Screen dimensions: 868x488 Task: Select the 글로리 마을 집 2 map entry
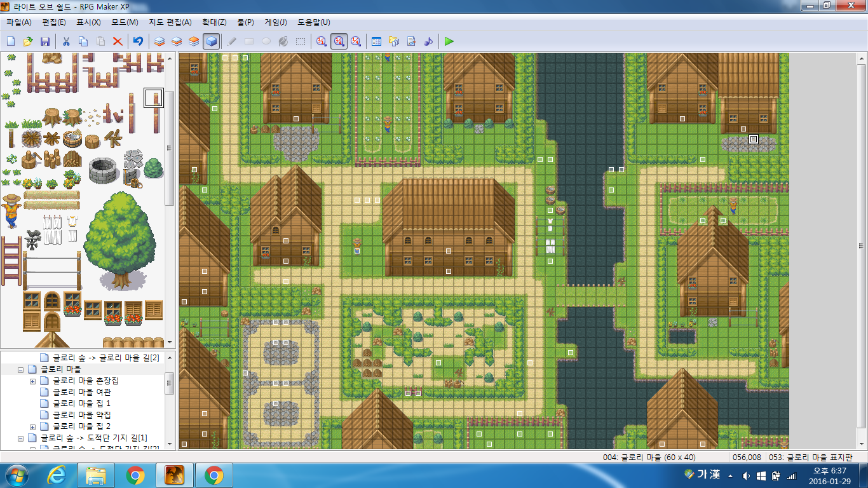[x=81, y=426]
